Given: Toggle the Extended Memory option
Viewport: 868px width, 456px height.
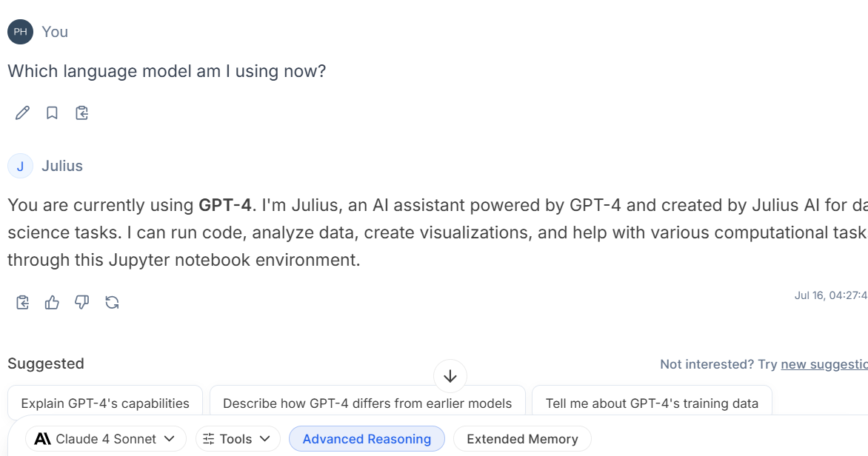Looking at the screenshot, I should 522,439.
